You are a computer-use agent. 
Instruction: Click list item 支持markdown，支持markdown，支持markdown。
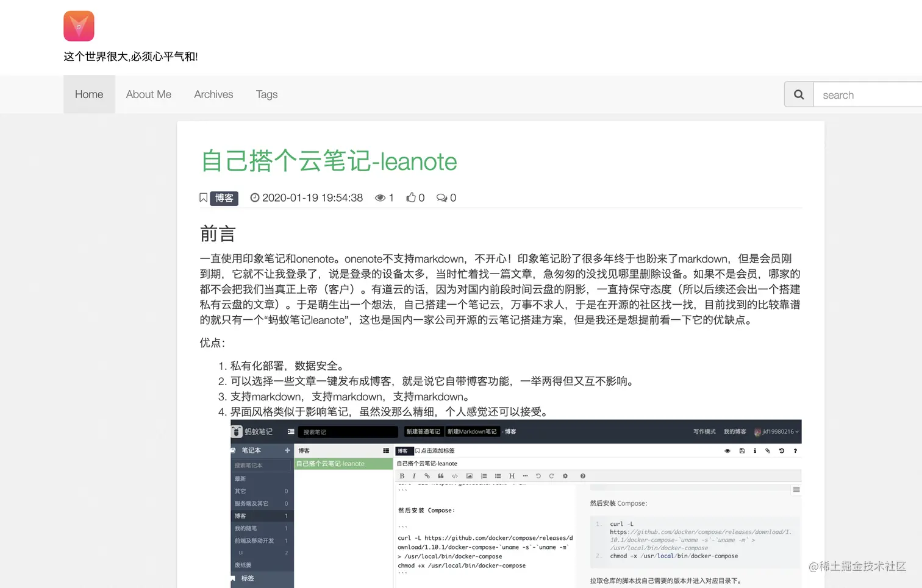[x=351, y=397]
